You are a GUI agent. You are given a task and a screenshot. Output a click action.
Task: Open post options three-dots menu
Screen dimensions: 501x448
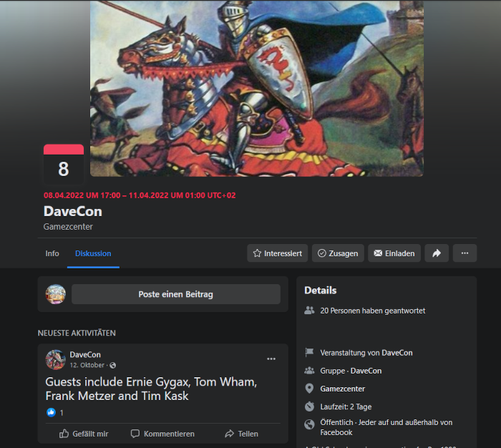coord(271,359)
